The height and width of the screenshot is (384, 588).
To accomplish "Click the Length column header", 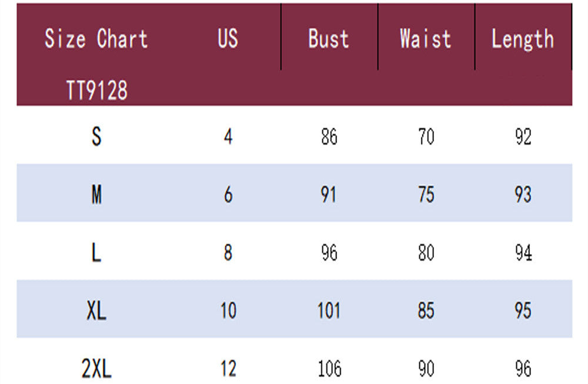I will pyautogui.click(x=522, y=39).
